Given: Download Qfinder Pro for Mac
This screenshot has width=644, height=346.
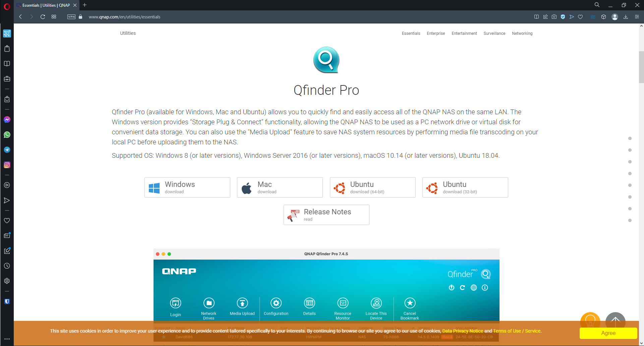Looking at the screenshot, I should click(280, 187).
